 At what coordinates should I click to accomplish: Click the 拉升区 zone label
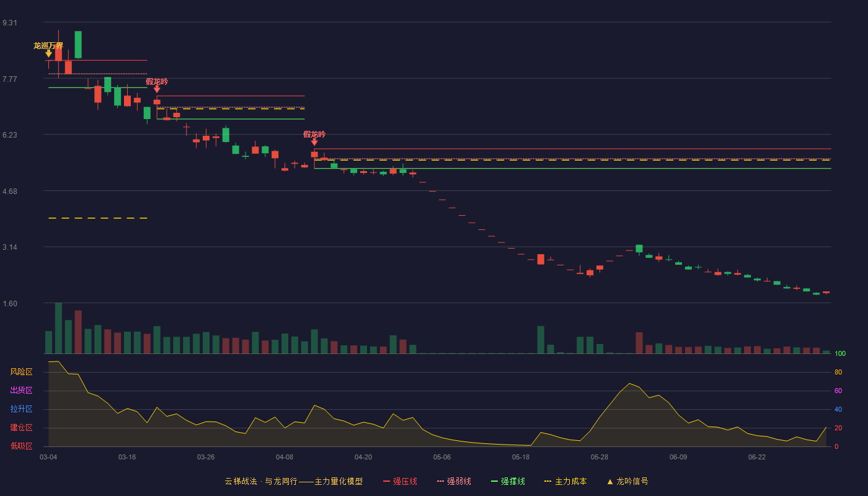pos(21,409)
